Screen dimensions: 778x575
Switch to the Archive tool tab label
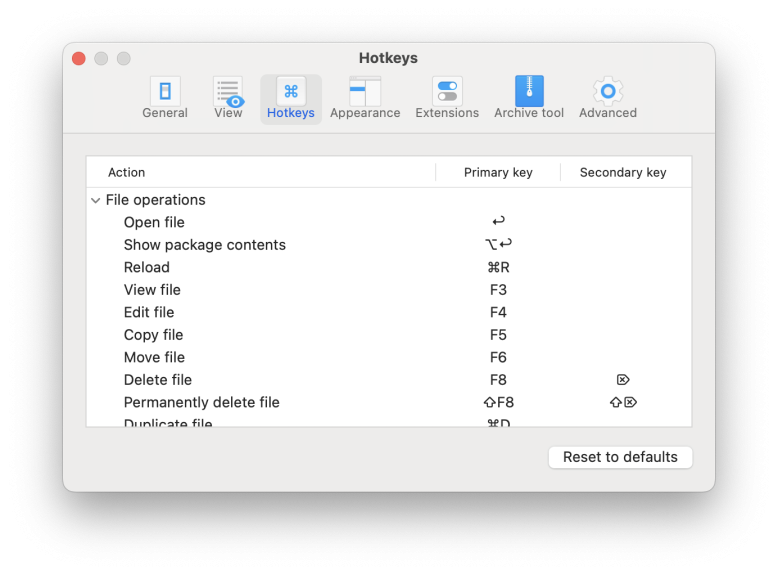pyautogui.click(x=529, y=113)
